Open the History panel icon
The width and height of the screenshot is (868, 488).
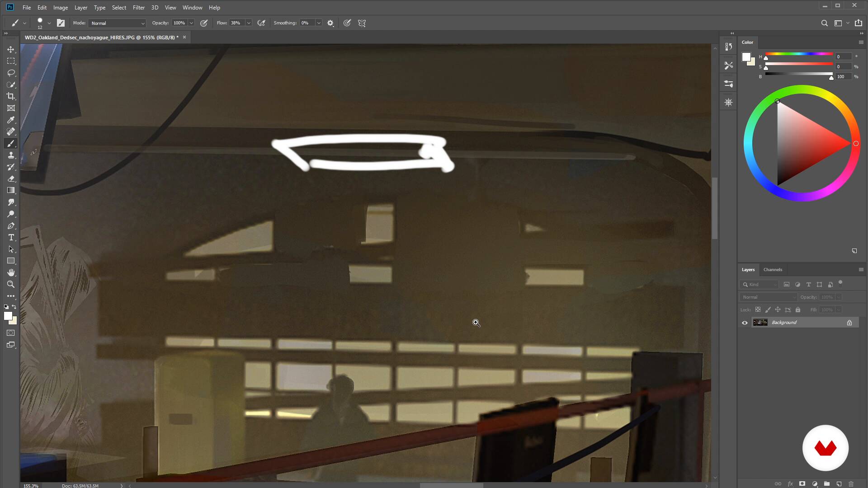(x=728, y=47)
